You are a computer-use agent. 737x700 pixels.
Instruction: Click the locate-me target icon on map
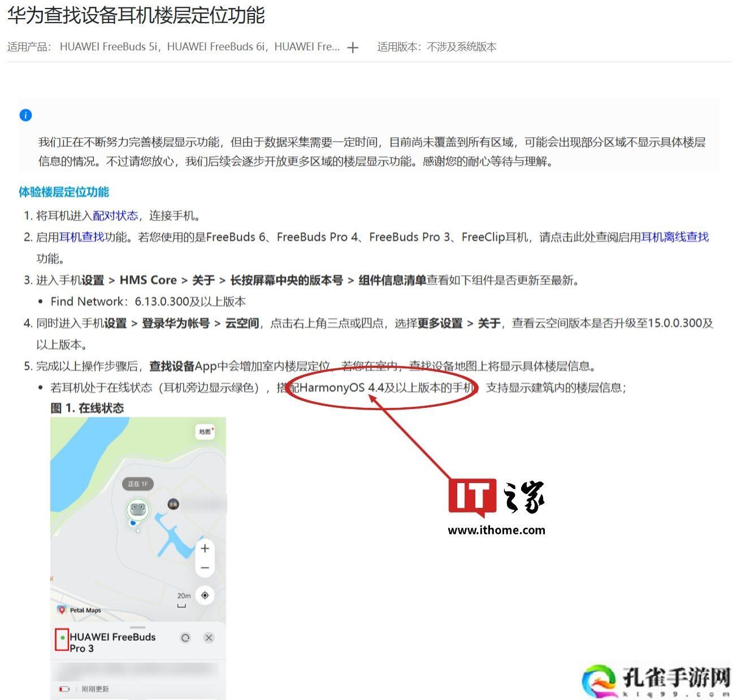205,595
